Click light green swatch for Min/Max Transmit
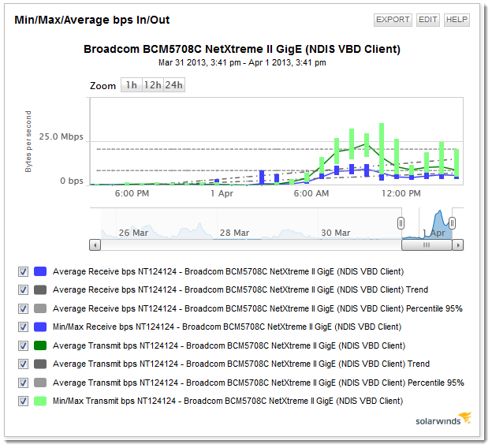 click(x=40, y=401)
